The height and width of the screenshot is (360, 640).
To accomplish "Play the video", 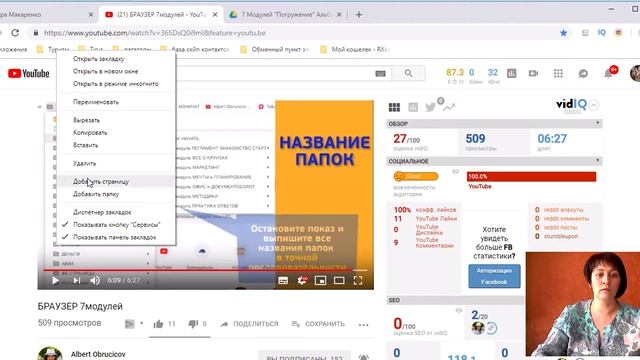I will click(56, 280).
